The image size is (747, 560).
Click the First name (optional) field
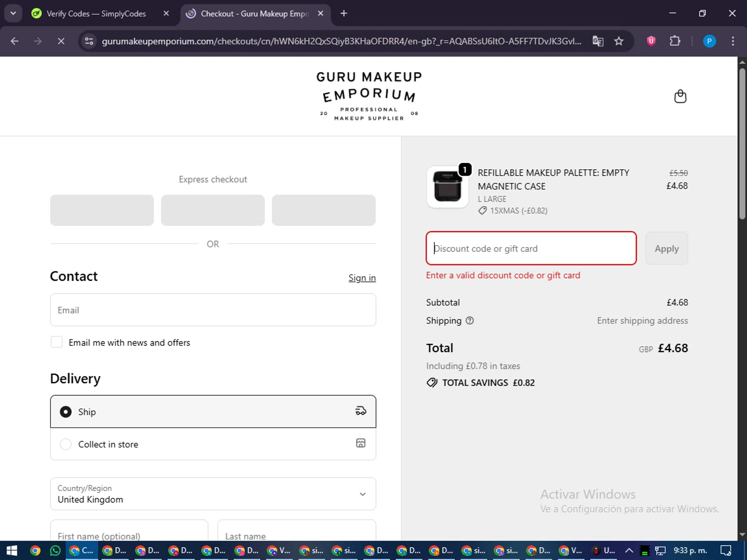(x=129, y=532)
